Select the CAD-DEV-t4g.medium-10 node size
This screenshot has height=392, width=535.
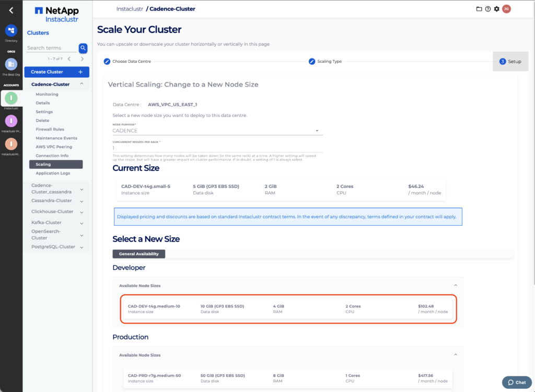288,309
